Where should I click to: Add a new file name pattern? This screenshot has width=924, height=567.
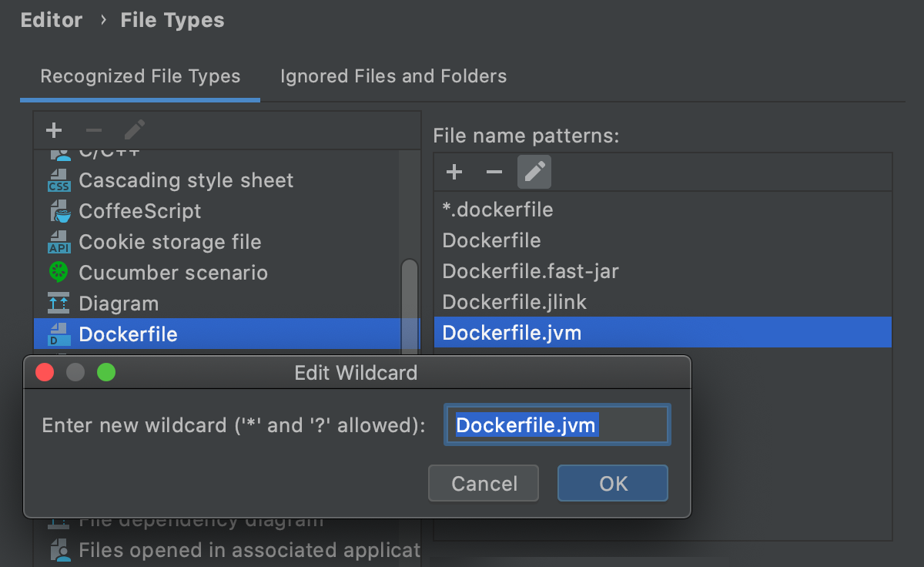coord(454,172)
